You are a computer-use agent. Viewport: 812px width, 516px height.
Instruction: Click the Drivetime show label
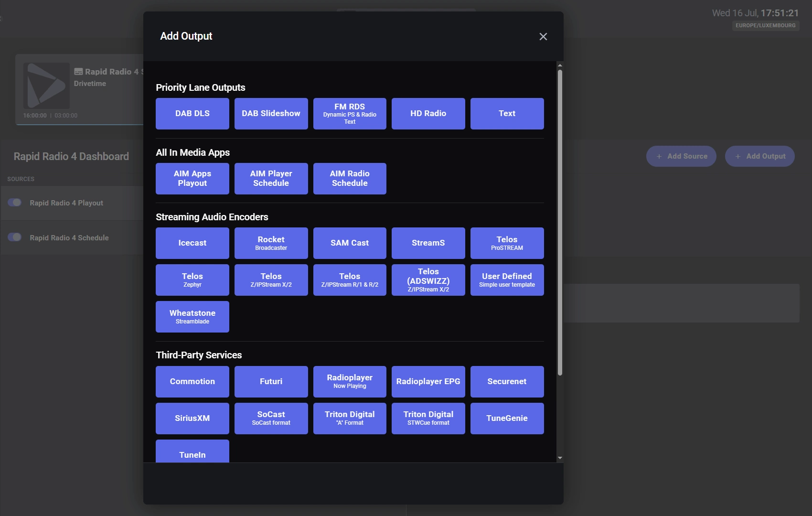(90, 84)
